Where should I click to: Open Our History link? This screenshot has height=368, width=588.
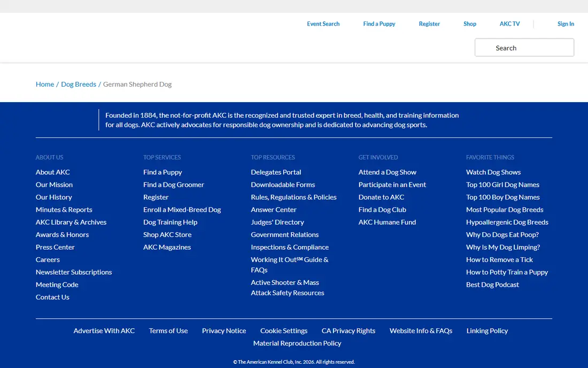pyautogui.click(x=53, y=197)
